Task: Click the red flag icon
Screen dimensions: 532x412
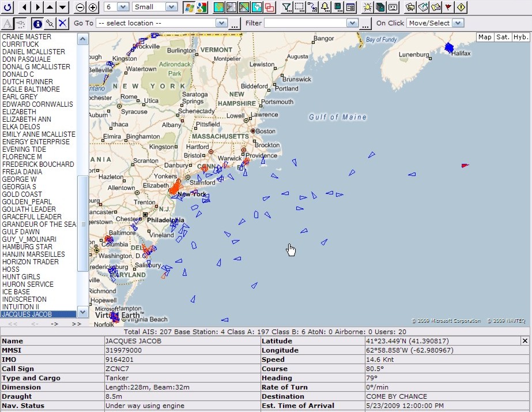Action: click(448, 7)
